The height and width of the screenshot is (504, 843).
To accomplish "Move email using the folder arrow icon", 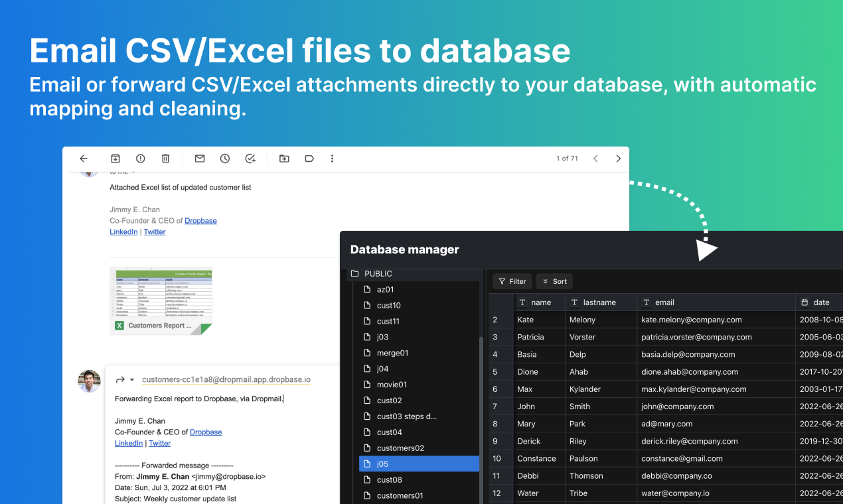I will point(284,158).
